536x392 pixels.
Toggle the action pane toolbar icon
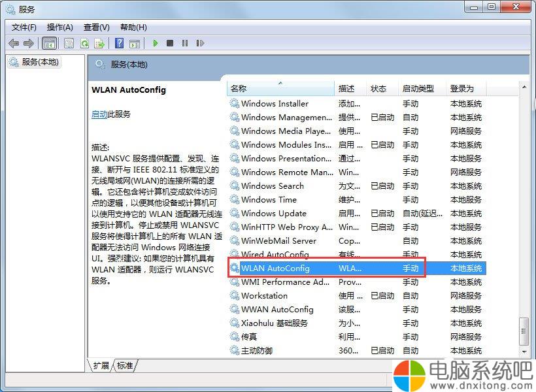[135, 43]
